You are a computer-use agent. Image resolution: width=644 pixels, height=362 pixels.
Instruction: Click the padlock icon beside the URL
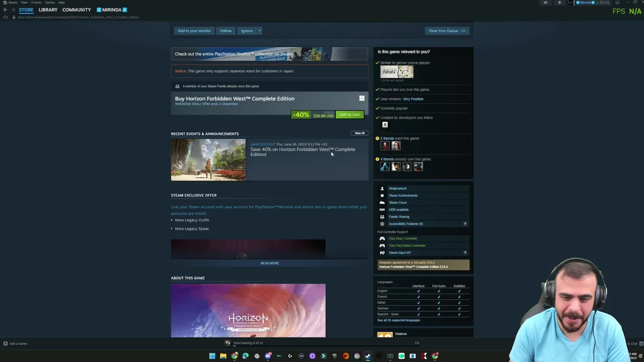(14, 17)
